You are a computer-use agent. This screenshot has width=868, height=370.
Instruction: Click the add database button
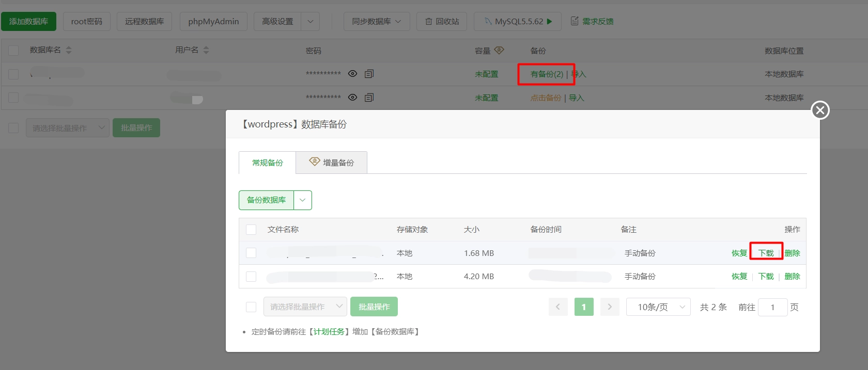[28, 21]
